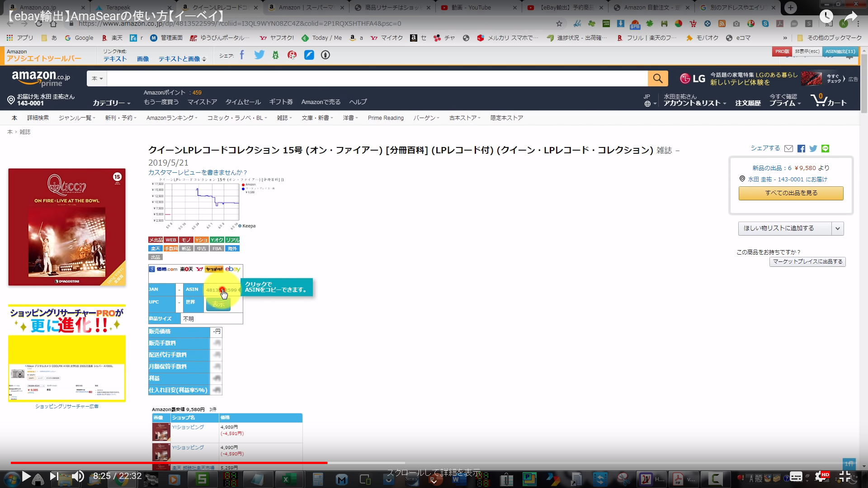Viewport: 868px width, 488px height.
Task: Share via Facebook icon in associate toolbar
Action: click(242, 55)
